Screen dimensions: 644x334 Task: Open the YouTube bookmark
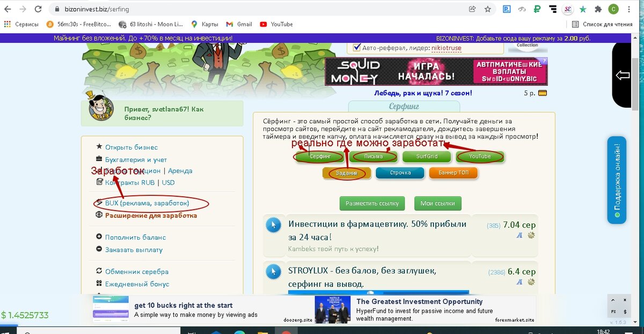click(276, 24)
